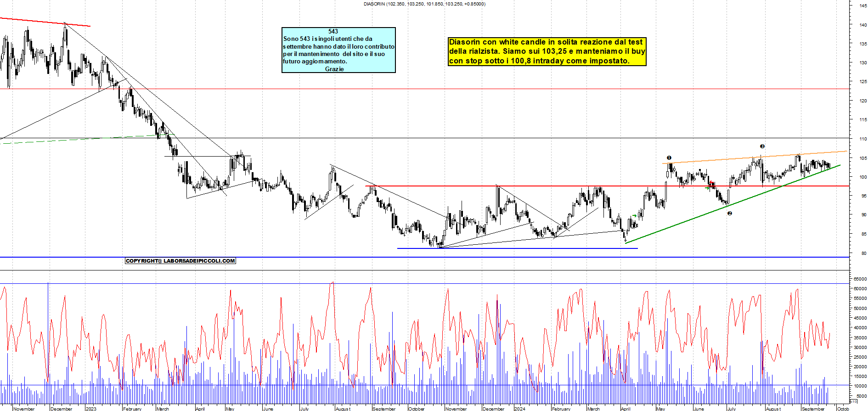Click the 105 price axis label
Screen dimensions: 868x411
[863, 158]
